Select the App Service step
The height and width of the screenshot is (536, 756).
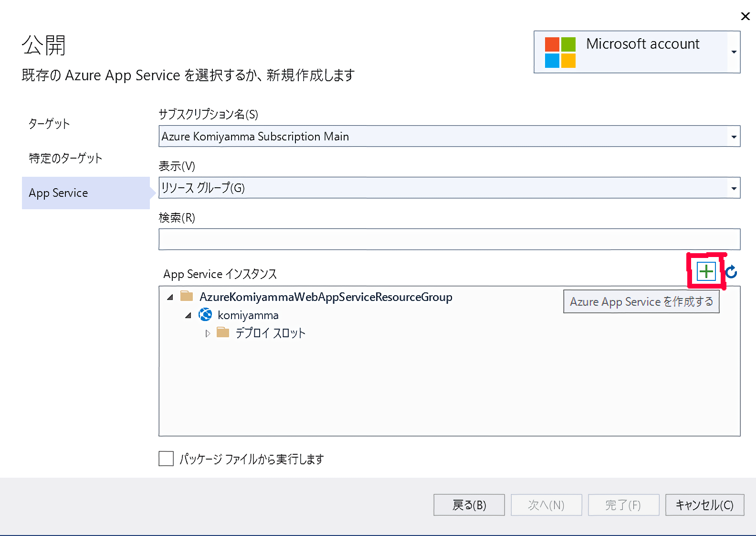[58, 193]
